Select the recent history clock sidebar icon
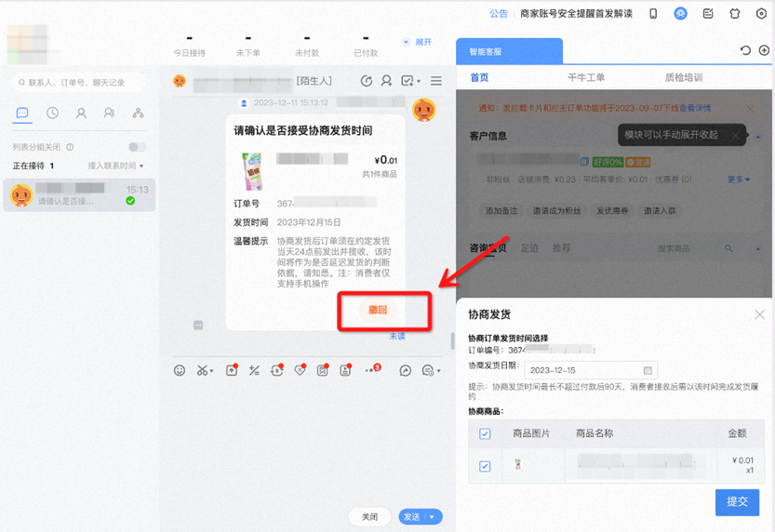 pos(52,113)
